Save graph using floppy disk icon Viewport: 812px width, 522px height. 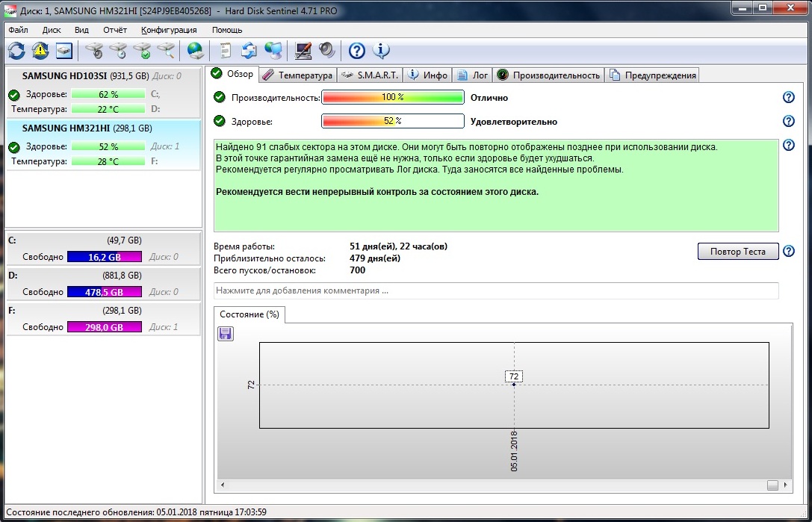(x=226, y=334)
